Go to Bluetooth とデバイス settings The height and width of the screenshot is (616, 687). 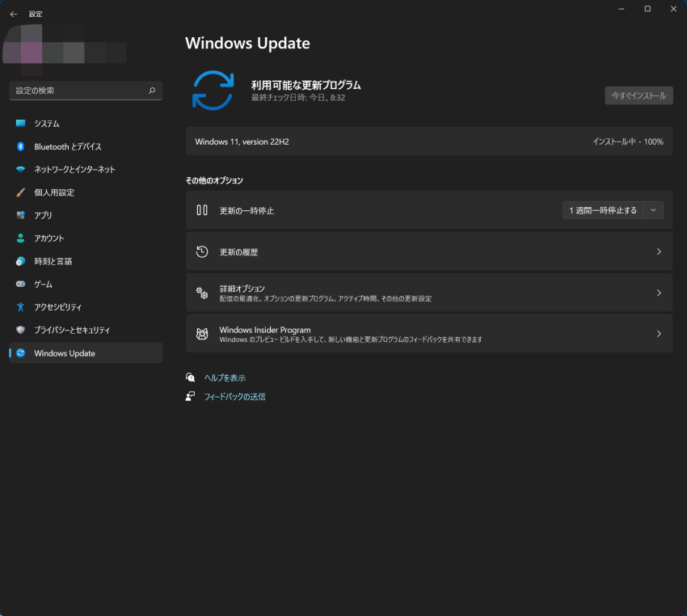click(x=86, y=146)
